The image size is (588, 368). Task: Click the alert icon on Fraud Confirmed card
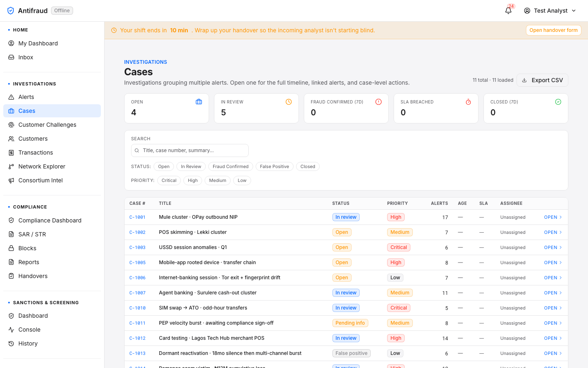379,102
